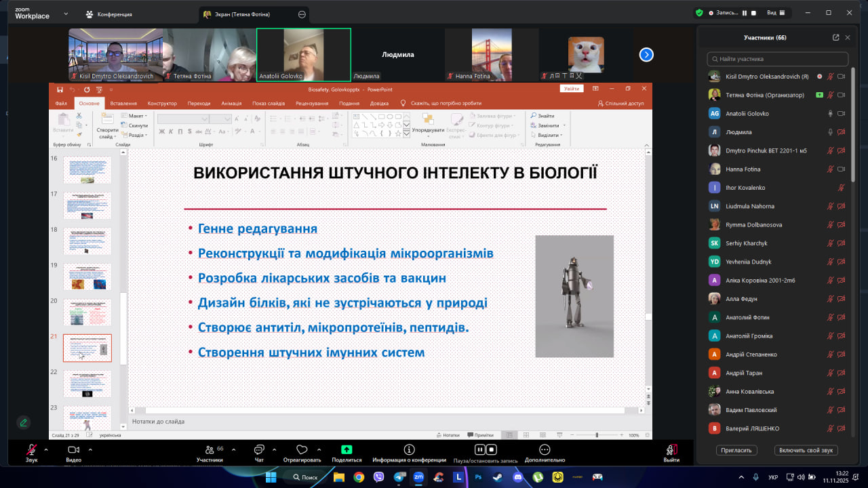Click the green annotation pencil icon
The image size is (868, 488).
pyautogui.click(x=24, y=422)
